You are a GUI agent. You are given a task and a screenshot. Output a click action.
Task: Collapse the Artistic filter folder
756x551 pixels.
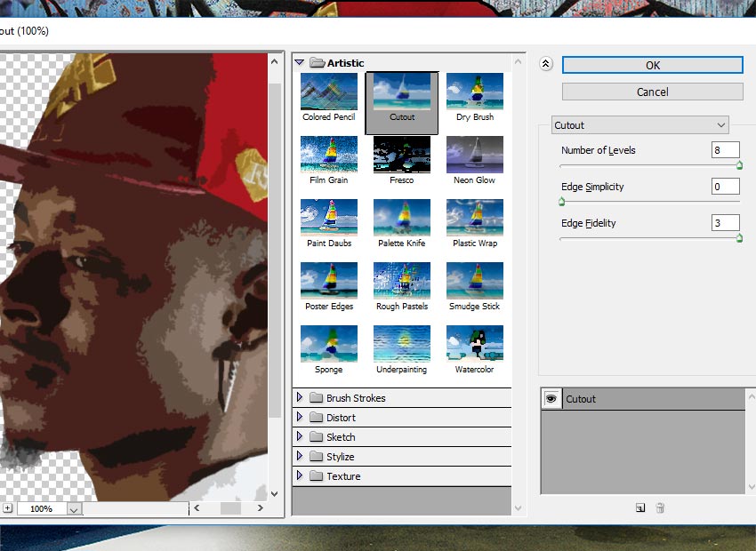(x=300, y=63)
